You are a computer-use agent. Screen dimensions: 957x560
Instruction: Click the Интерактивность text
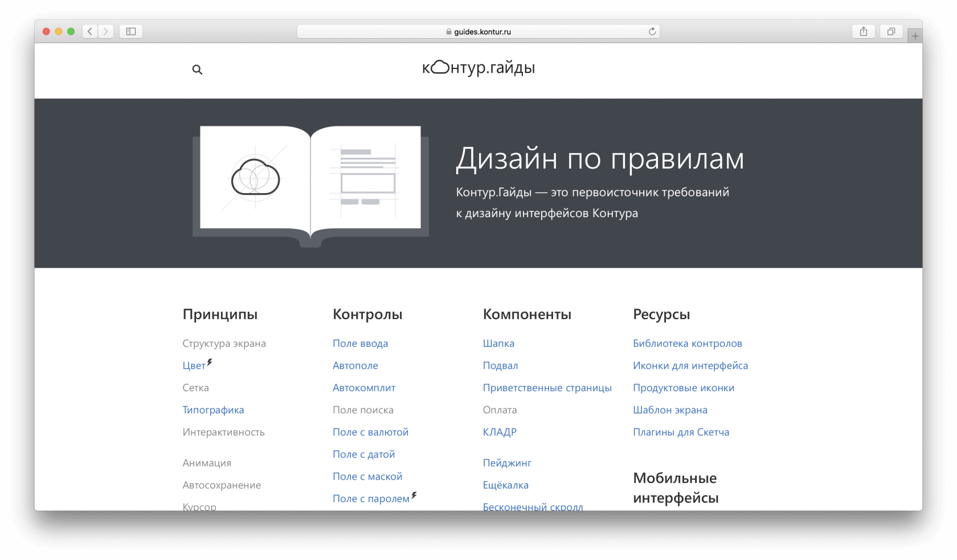pos(223,432)
